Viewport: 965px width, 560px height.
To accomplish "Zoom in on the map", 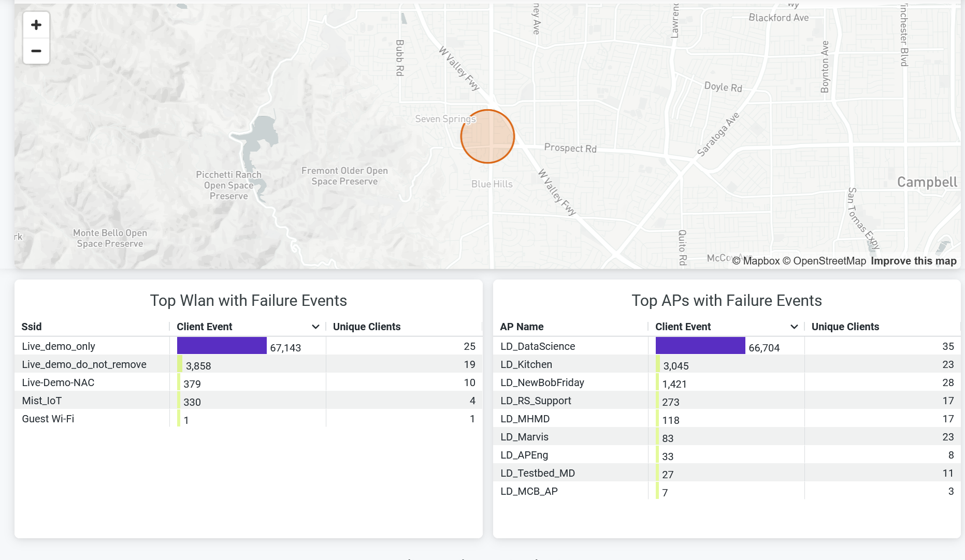I will click(x=36, y=25).
